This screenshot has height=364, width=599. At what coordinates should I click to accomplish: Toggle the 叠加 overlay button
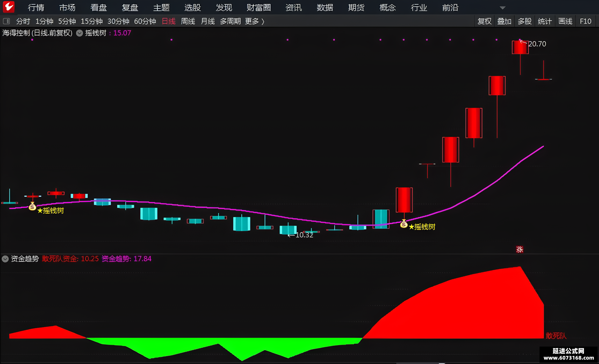coord(504,21)
